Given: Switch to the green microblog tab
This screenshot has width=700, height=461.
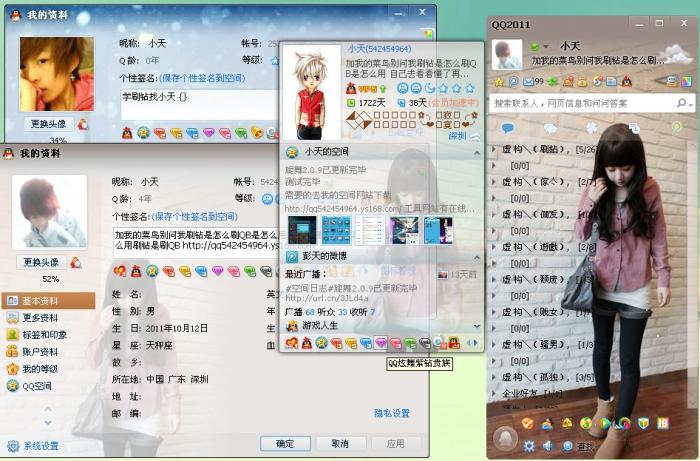Looking at the screenshot, I should pos(677,128).
